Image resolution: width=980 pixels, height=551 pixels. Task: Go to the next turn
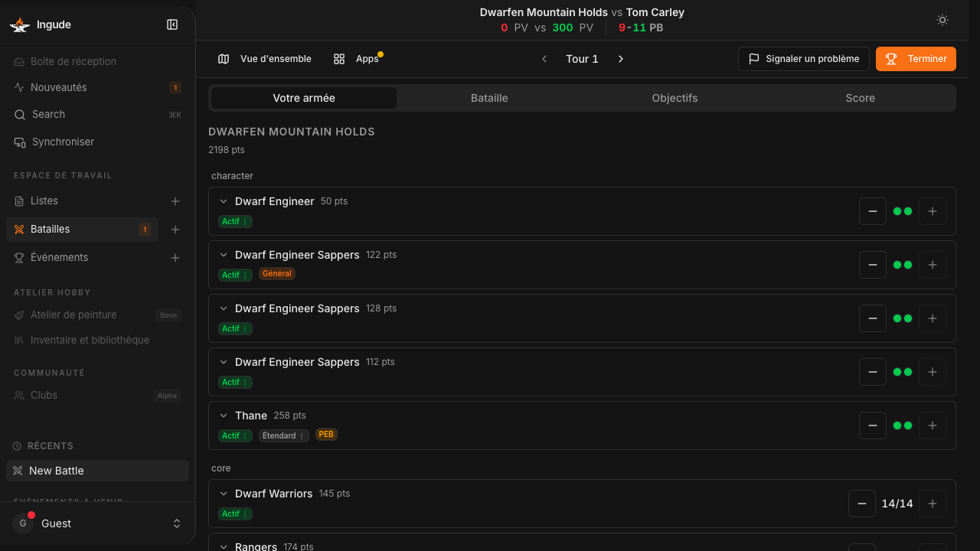(621, 59)
